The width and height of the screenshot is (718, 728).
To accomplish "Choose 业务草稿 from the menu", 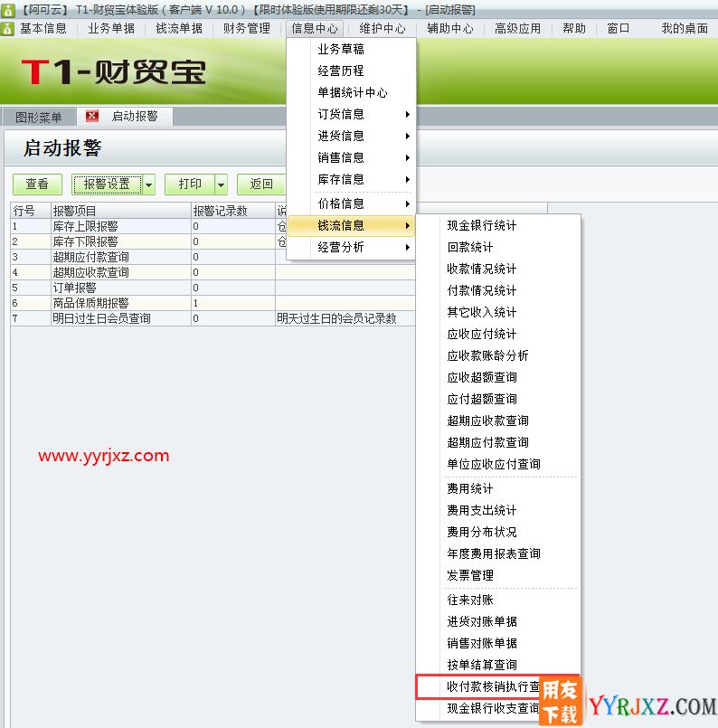I will 352,49.
